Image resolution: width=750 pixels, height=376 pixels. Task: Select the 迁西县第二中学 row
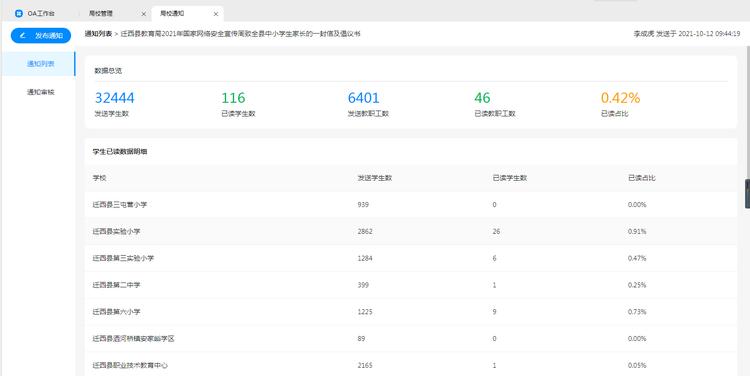pyautogui.click(x=410, y=285)
